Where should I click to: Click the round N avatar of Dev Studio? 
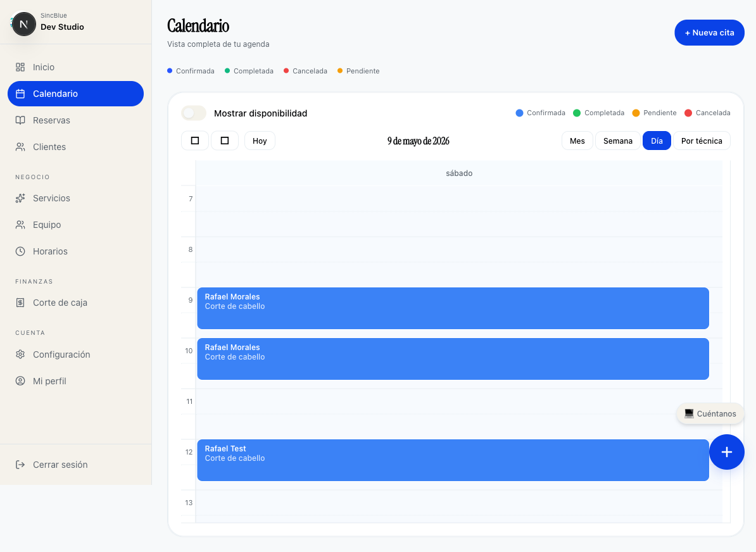[x=23, y=24]
